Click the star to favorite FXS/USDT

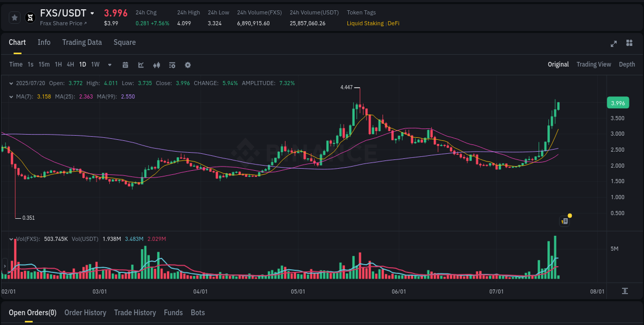point(14,17)
